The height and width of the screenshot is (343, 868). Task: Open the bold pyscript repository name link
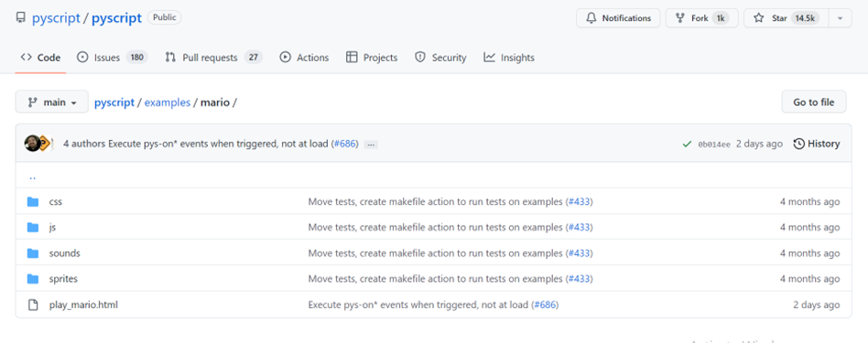click(x=117, y=17)
